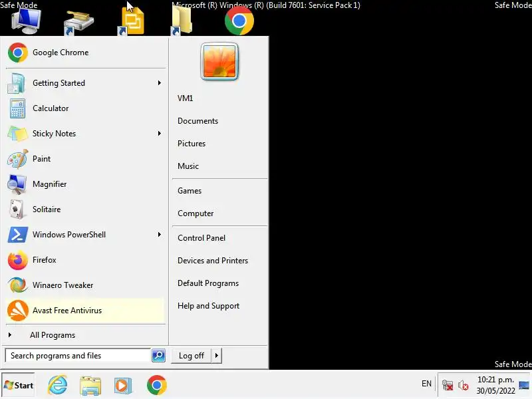Click the Show desktop tray icon
The width and height of the screenshot is (532, 399).
coord(524,385)
